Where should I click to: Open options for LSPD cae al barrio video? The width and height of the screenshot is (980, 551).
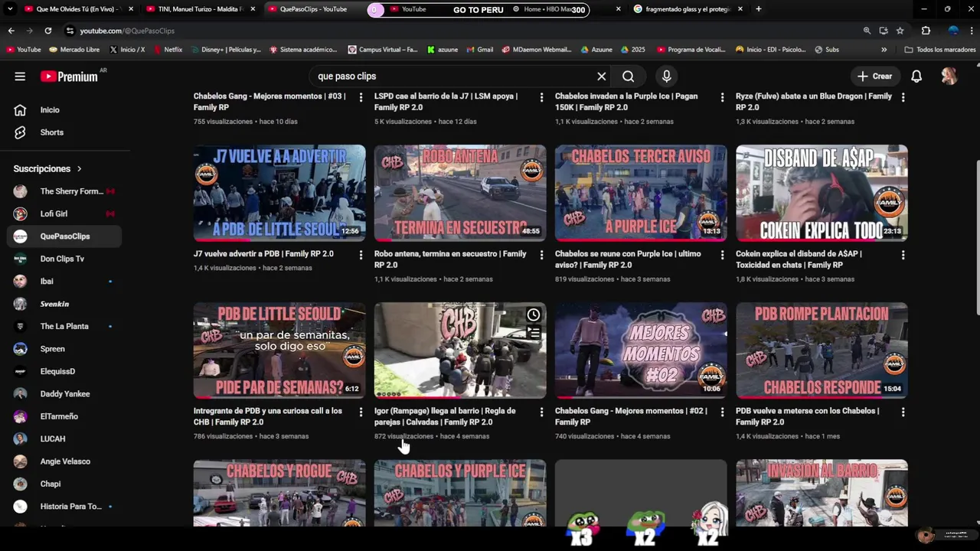(541, 97)
